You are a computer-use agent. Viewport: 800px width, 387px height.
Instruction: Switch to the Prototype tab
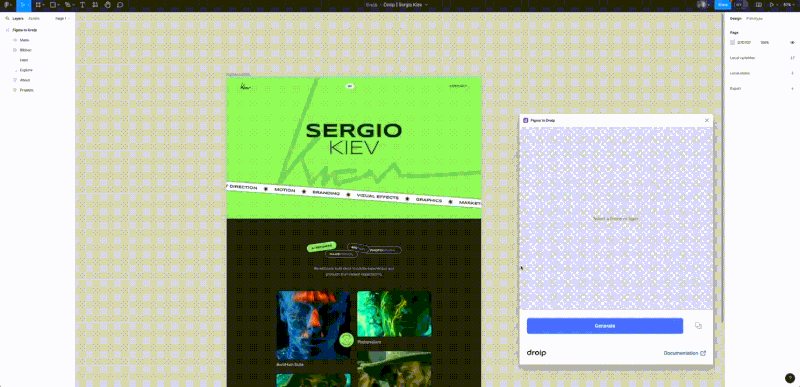pyautogui.click(x=755, y=18)
